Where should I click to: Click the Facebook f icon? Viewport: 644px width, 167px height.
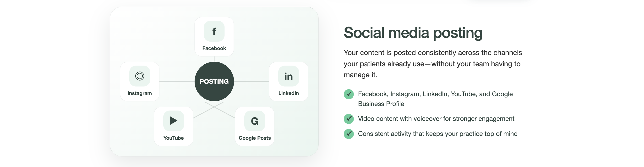pos(214,31)
